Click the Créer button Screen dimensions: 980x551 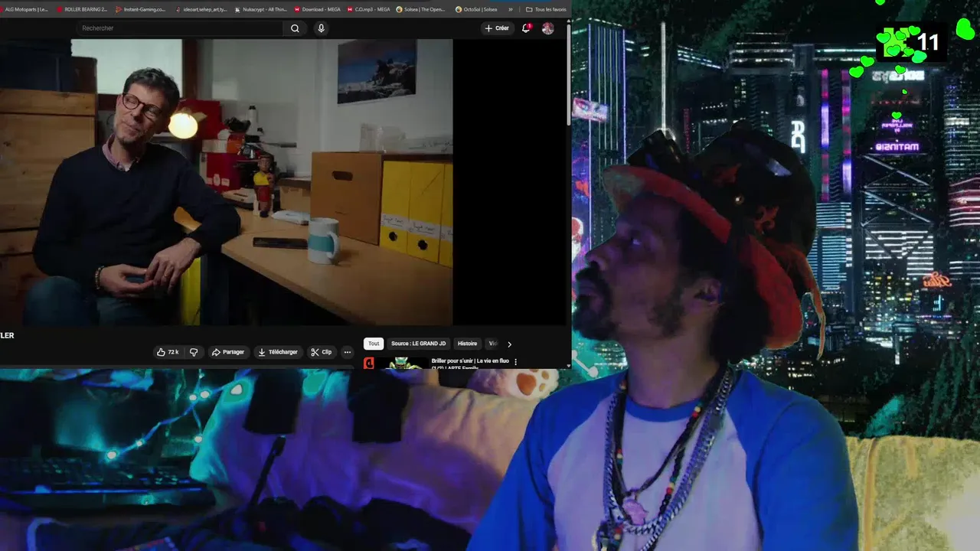(x=497, y=28)
